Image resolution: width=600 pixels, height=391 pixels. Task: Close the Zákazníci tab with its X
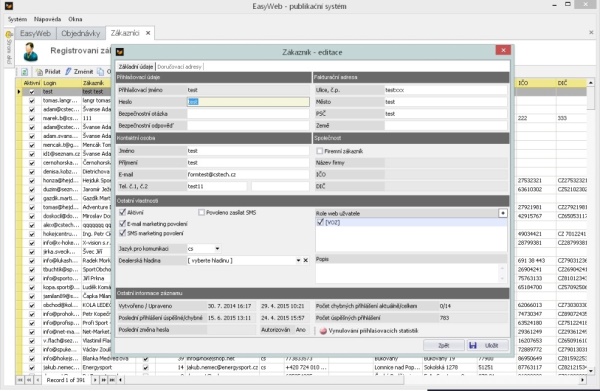[x=148, y=33]
